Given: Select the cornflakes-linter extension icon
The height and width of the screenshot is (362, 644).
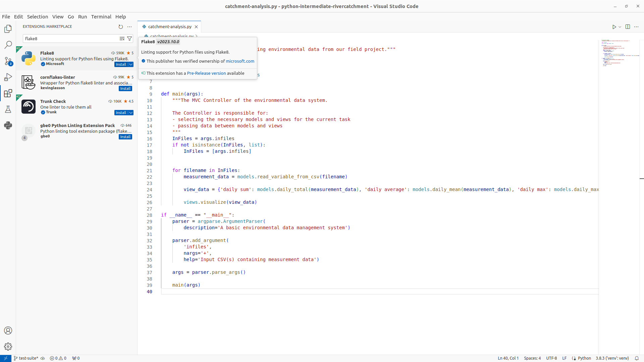Looking at the screenshot, I should click(29, 82).
